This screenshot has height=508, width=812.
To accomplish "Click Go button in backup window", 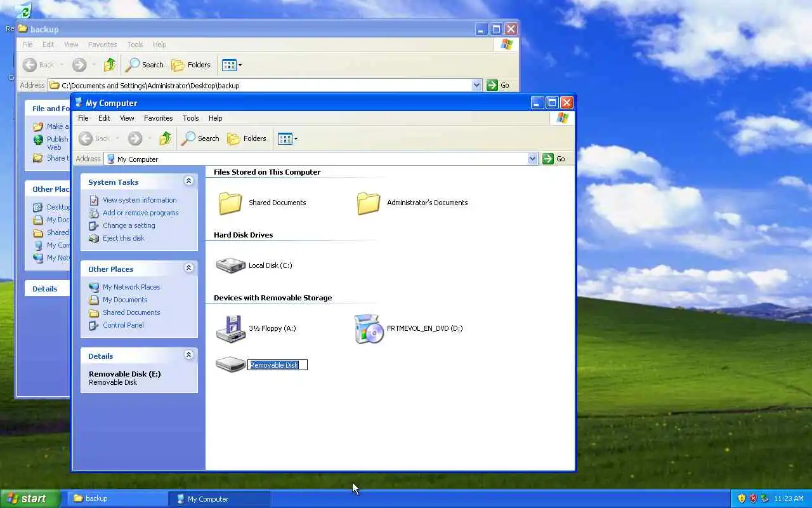I will click(498, 85).
